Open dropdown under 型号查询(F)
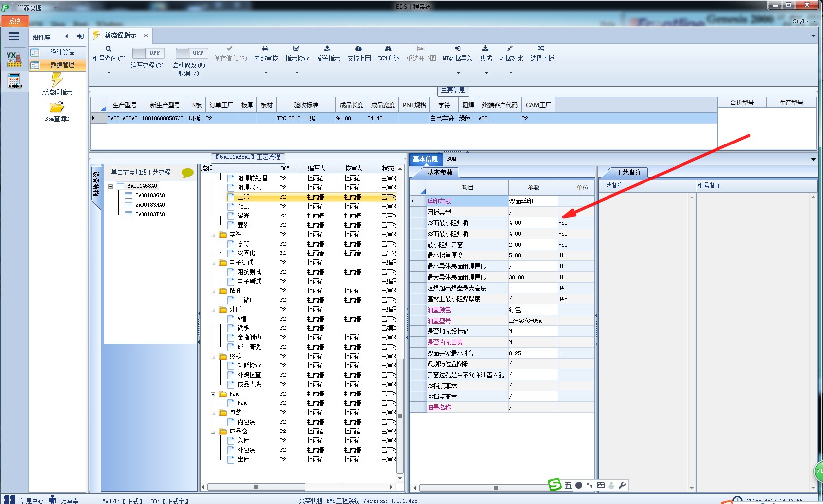The height and width of the screenshot is (504, 823). pyautogui.click(x=109, y=73)
